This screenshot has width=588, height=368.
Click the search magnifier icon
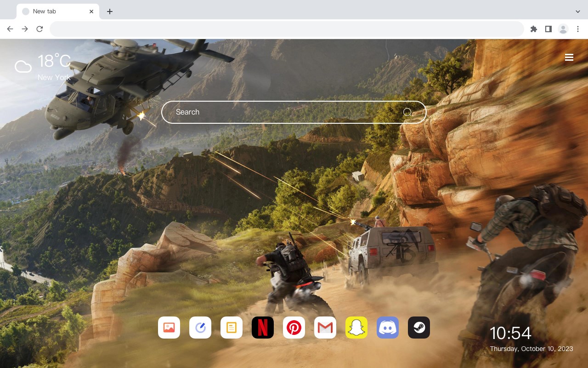point(407,112)
